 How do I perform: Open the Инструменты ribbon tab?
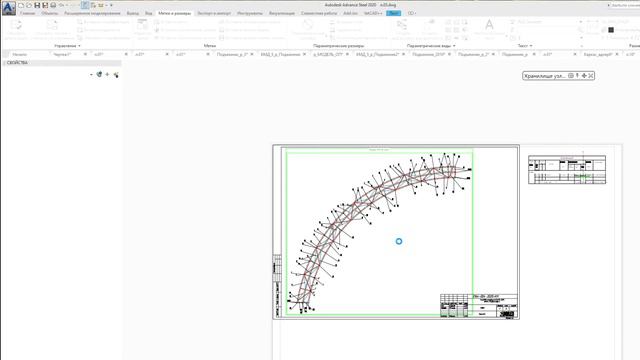(x=250, y=13)
